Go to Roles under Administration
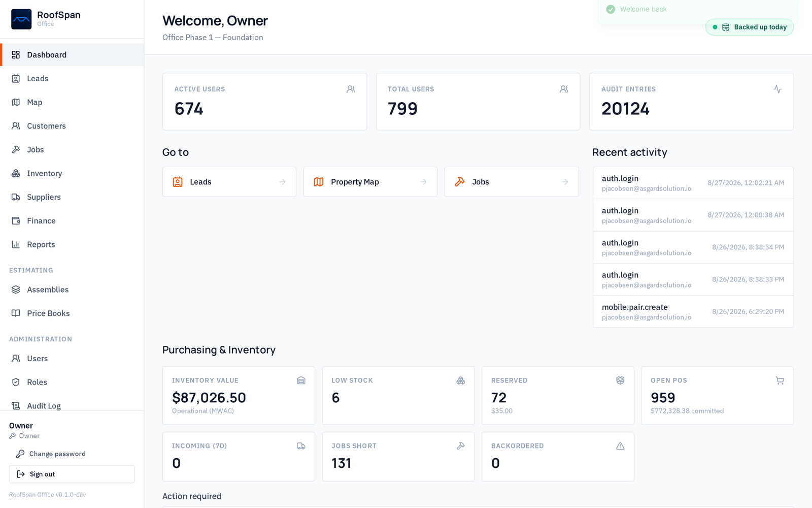The height and width of the screenshot is (508, 812). [x=72, y=383]
